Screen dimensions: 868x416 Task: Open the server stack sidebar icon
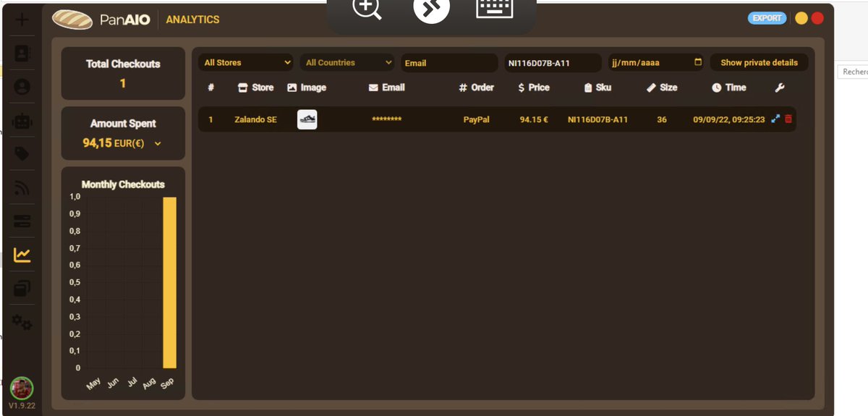[22, 221]
